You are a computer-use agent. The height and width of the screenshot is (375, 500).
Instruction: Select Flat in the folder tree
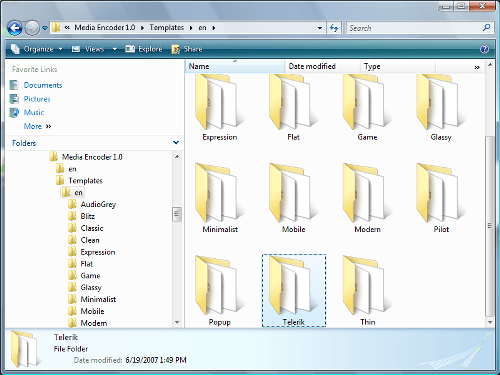point(87,264)
